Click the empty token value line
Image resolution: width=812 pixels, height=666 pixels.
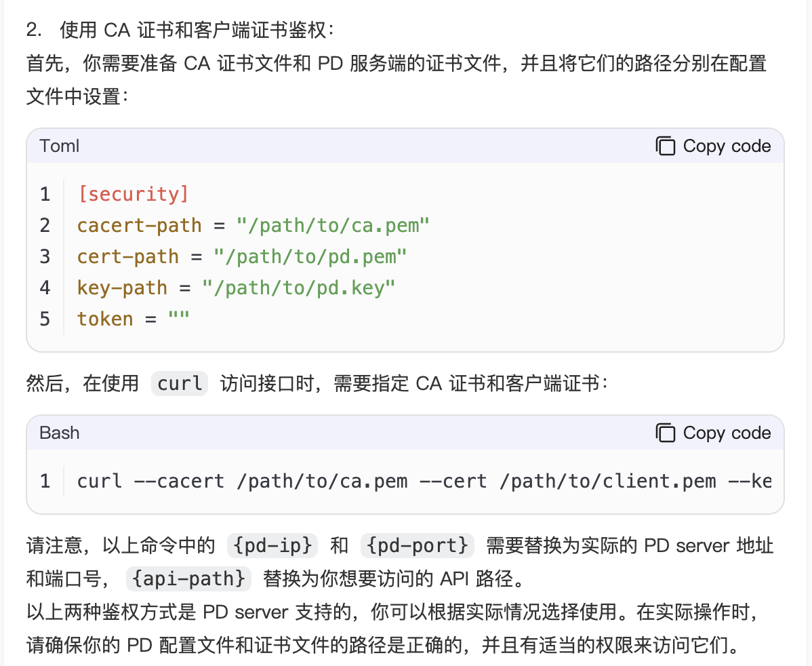tap(134, 319)
